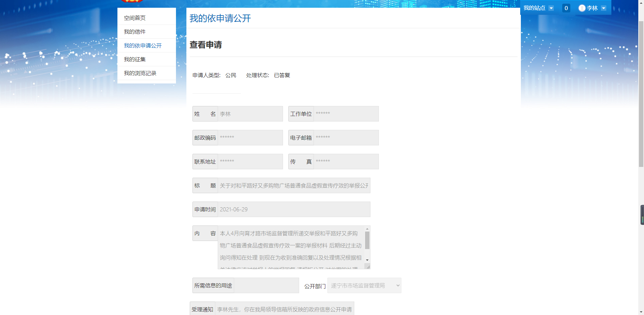Click the page scrollbar down arrow

(x=641, y=312)
